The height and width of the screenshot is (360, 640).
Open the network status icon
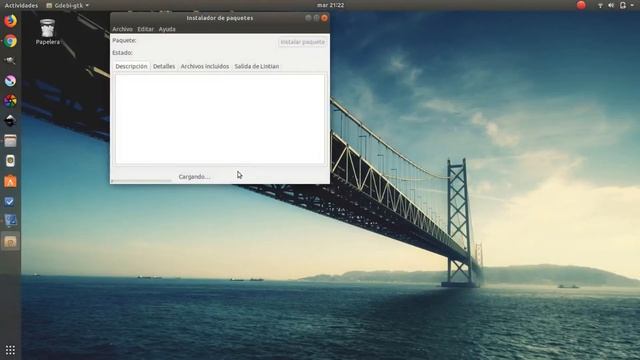pyautogui.click(x=600, y=5)
